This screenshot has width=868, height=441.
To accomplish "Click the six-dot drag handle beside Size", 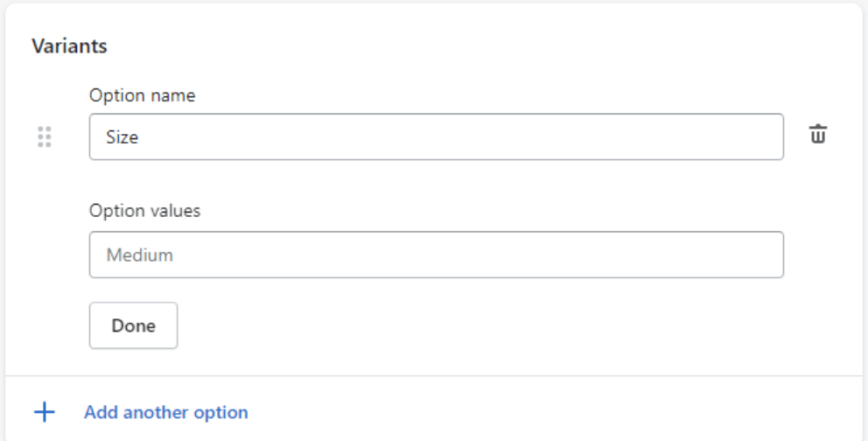I will (45, 136).
